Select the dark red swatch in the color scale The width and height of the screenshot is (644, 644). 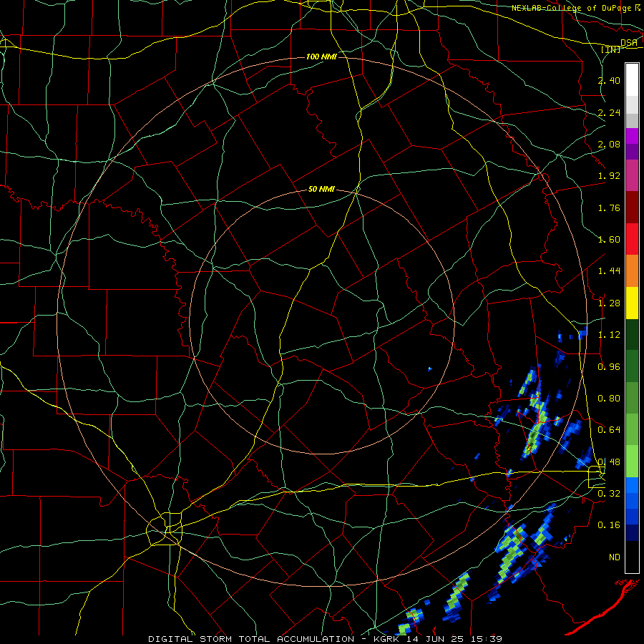coord(632,208)
